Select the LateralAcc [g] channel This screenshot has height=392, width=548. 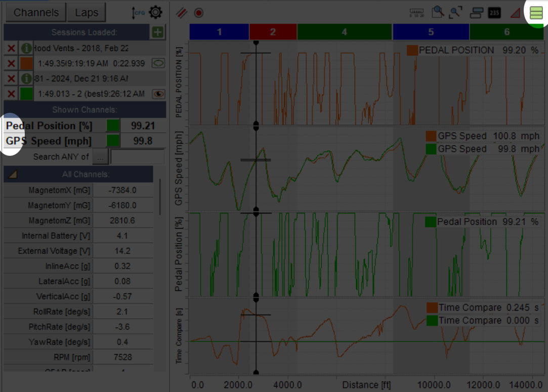click(x=78, y=281)
